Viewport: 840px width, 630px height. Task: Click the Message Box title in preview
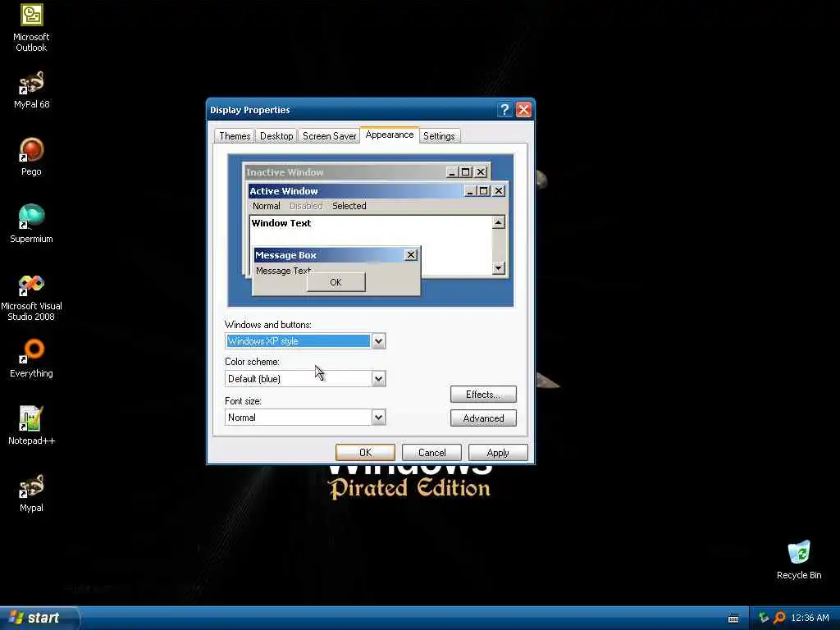point(285,255)
